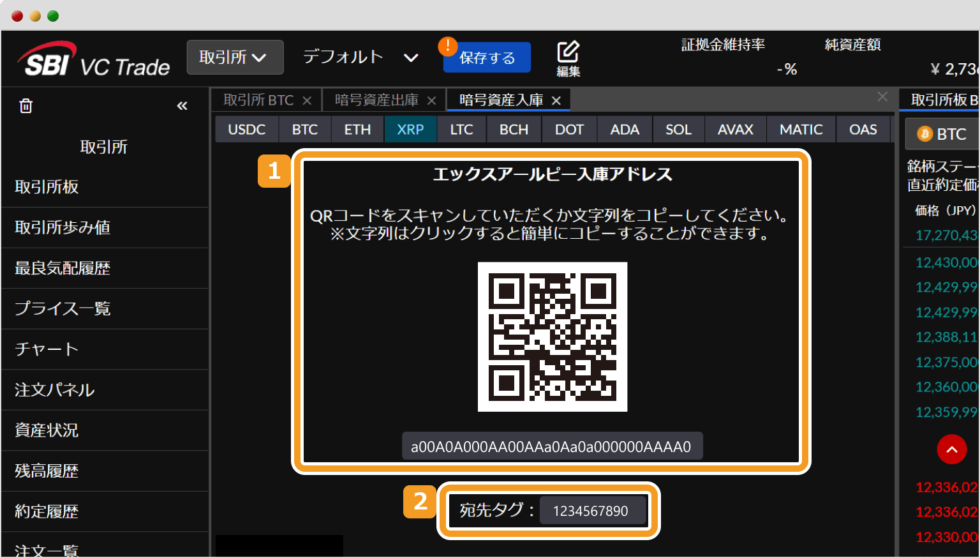Screen dimensions: 980x558
Task: Select the MATIC currency tab
Action: (x=801, y=130)
